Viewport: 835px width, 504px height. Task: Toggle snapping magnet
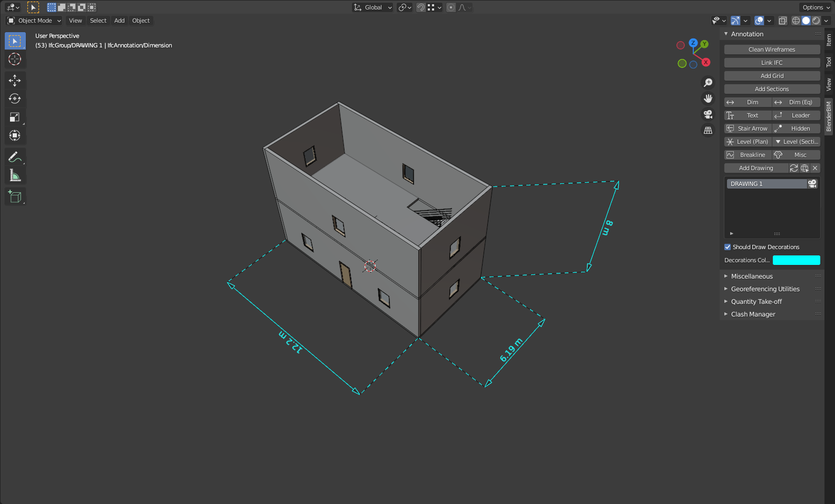(421, 7)
